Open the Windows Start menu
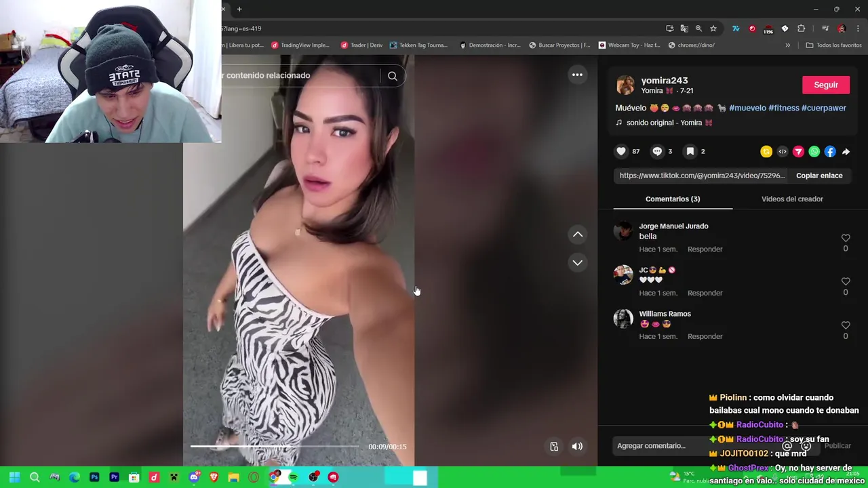This screenshot has width=868, height=488. tap(14, 477)
